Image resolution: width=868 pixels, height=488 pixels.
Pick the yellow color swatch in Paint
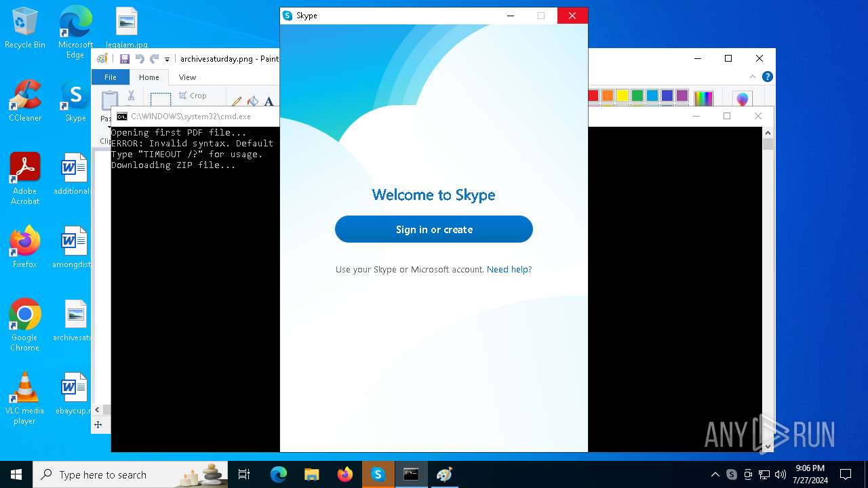tap(623, 96)
